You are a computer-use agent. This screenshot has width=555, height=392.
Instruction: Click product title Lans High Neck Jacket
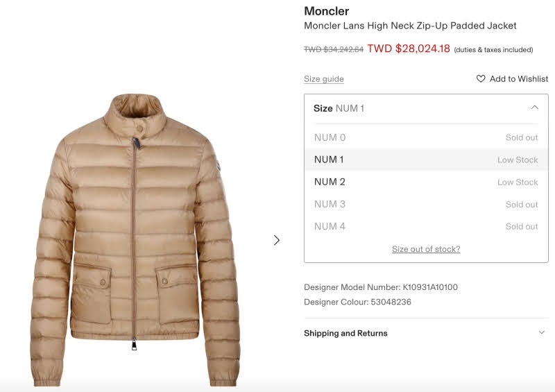point(410,26)
